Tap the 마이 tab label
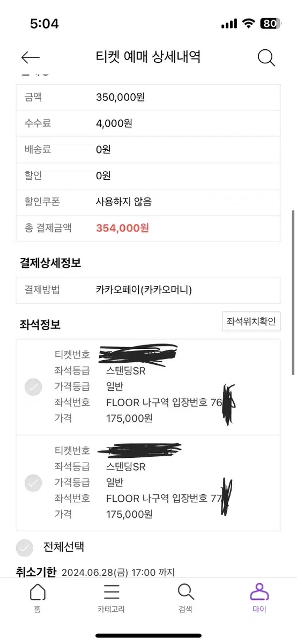The height and width of the screenshot is (644, 297). (259, 609)
